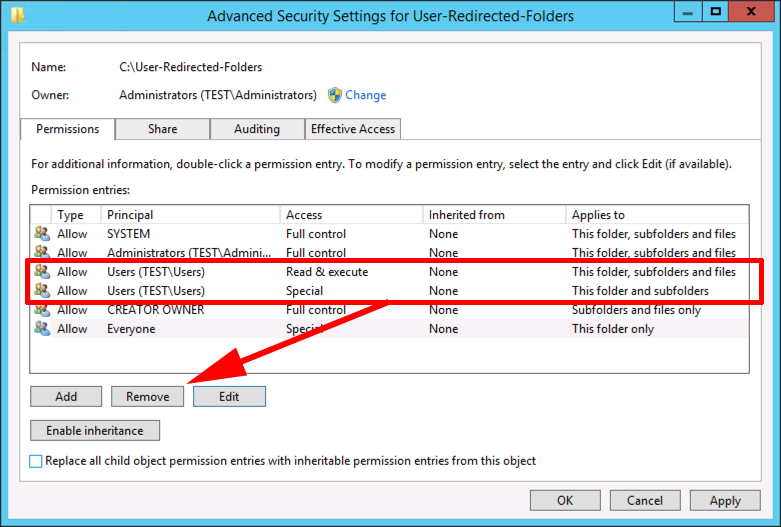Click the CREATOR OWNER entry's icon
The image size is (781, 527).
(42, 310)
